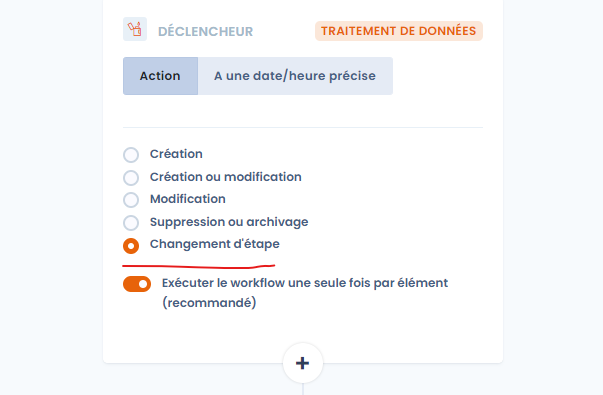Viewport: 603px width, 395px height.
Task: Open the 'A une date/heure précise' tab
Action: click(295, 76)
